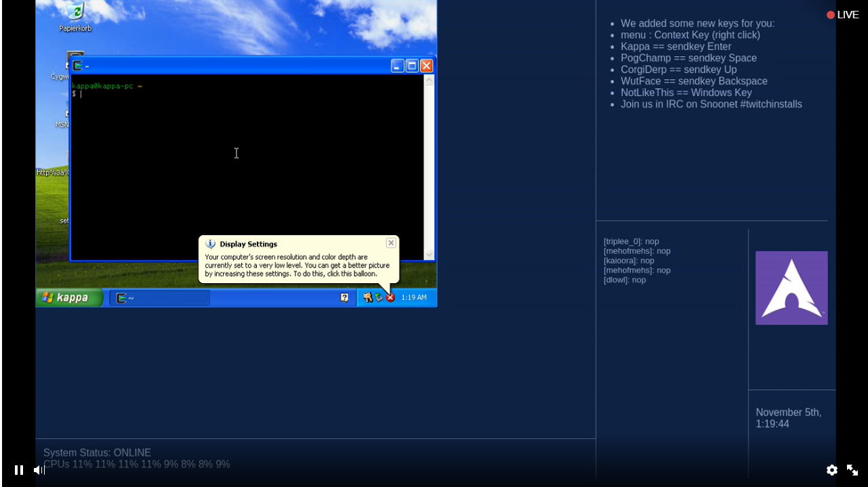The width and height of the screenshot is (868, 487).
Task: Open the help question mark tray icon
Action: (344, 297)
